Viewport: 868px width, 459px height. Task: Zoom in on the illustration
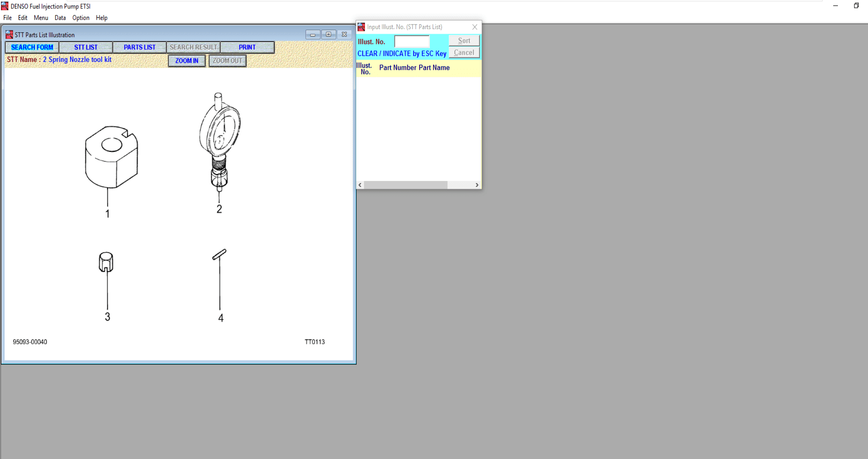(x=187, y=61)
